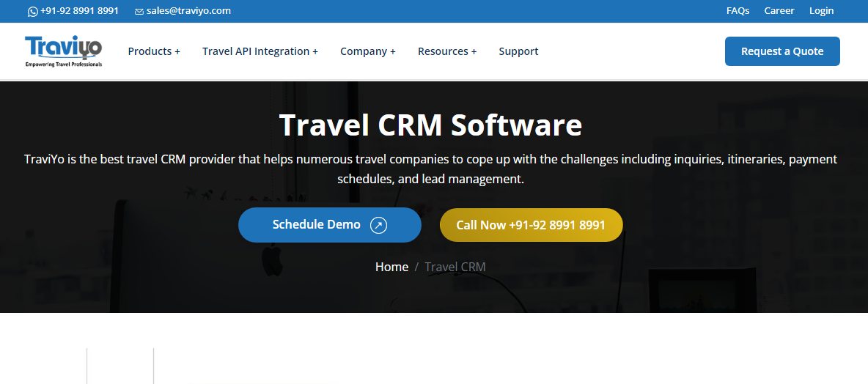The image size is (868, 384).
Task: Click the arrow icon in Schedule Demo
Action: [378, 225]
